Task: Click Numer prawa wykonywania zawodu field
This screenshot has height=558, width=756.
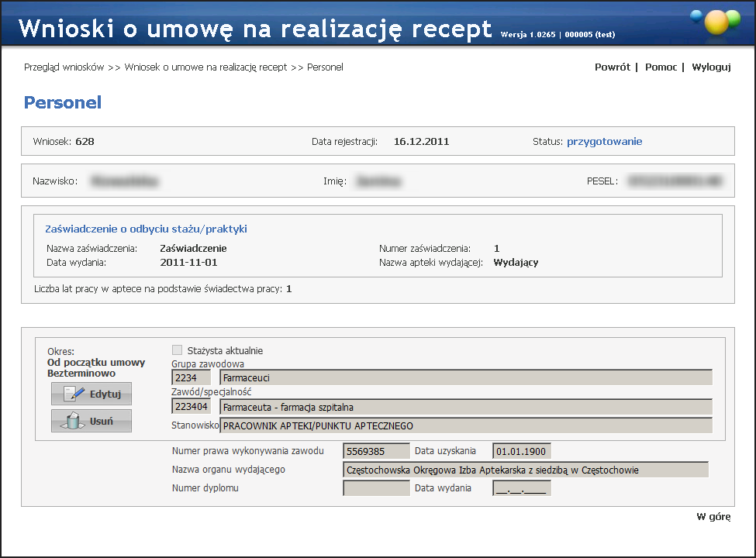Action: click(x=376, y=451)
